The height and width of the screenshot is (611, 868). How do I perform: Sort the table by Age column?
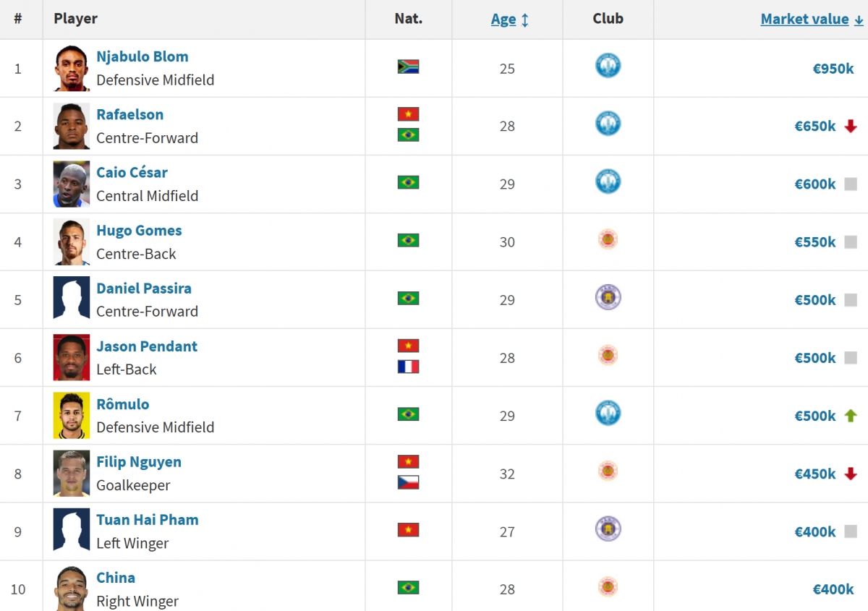503,20
